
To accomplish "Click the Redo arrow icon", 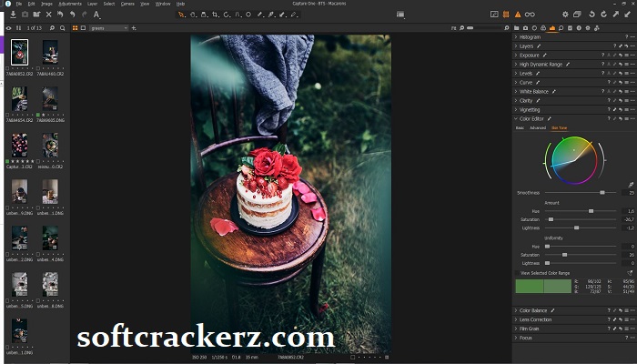I will pos(84,15).
